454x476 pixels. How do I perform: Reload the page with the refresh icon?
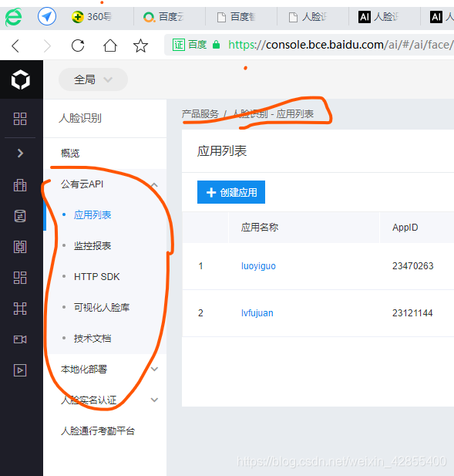(78, 46)
